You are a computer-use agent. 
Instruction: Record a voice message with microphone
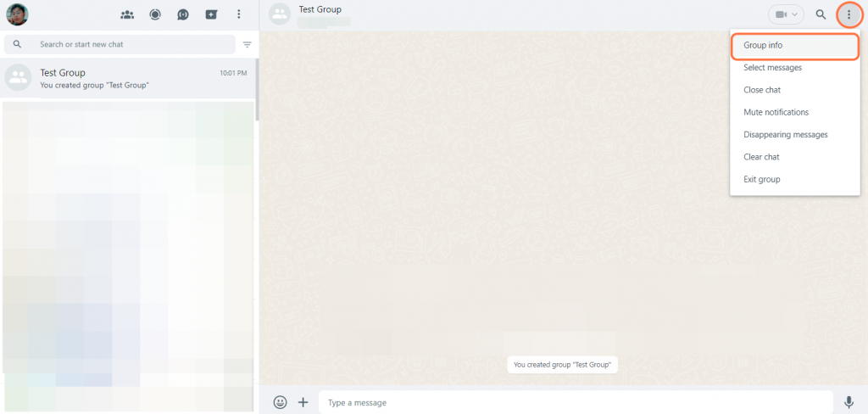849,402
